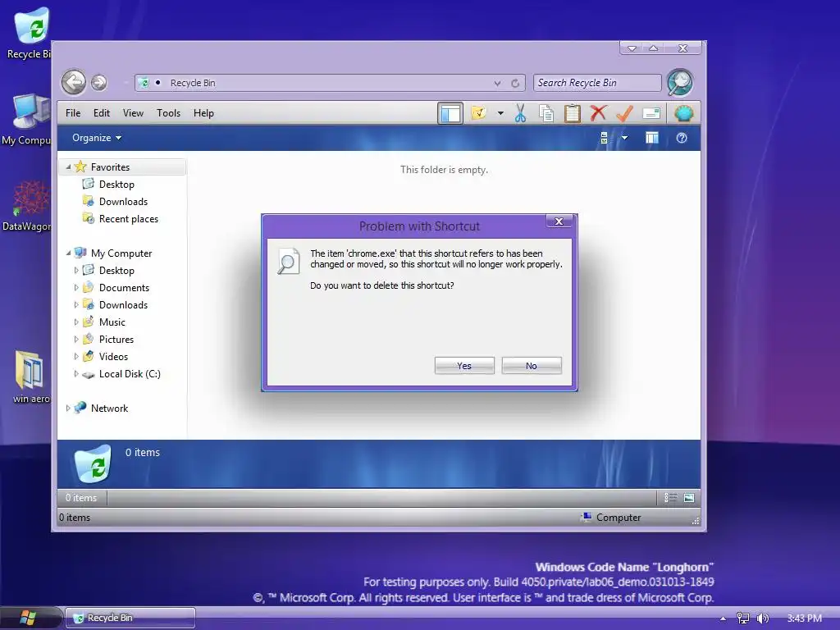Select Favorites in the navigation pane
This screenshot has width=840, height=630.
coord(111,167)
